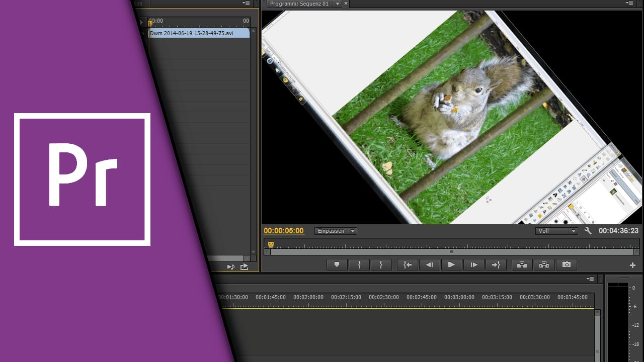Close the Programm: Sequenz 01 tab
644x362 pixels.
click(x=346, y=4)
